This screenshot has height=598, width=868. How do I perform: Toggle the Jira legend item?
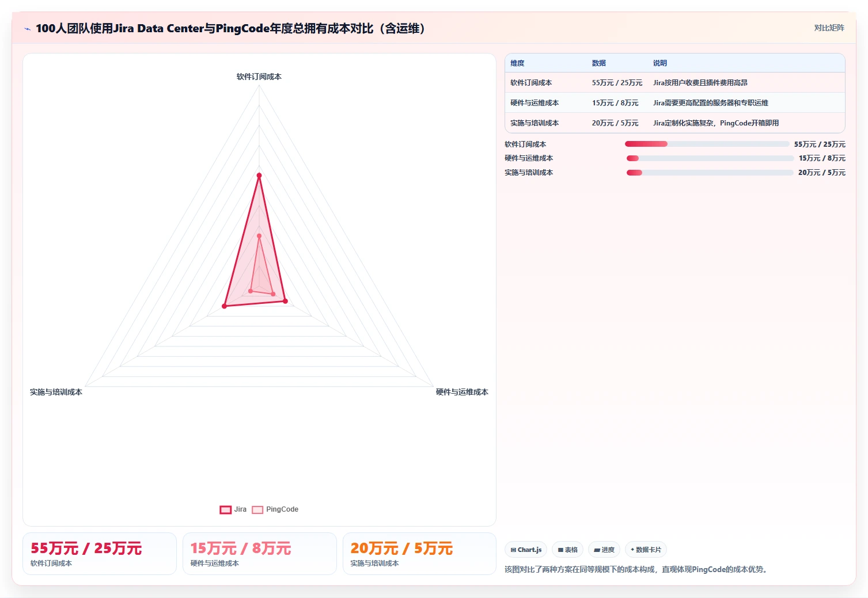click(233, 509)
